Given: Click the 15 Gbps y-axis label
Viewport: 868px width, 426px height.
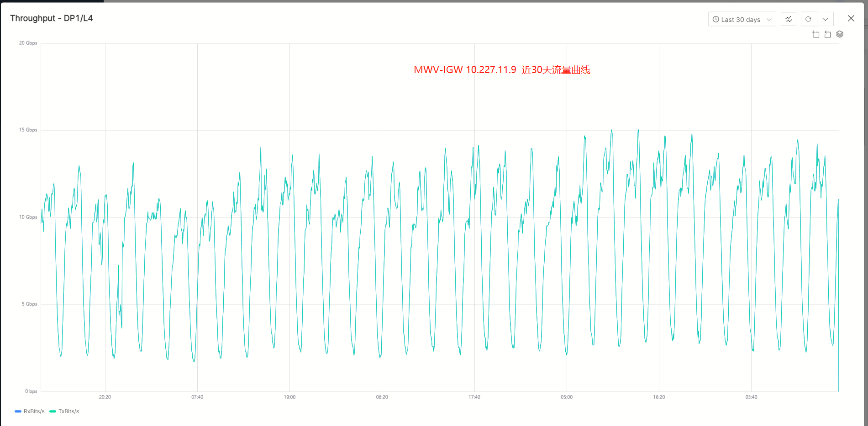Looking at the screenshot, I should pos(28,130).
